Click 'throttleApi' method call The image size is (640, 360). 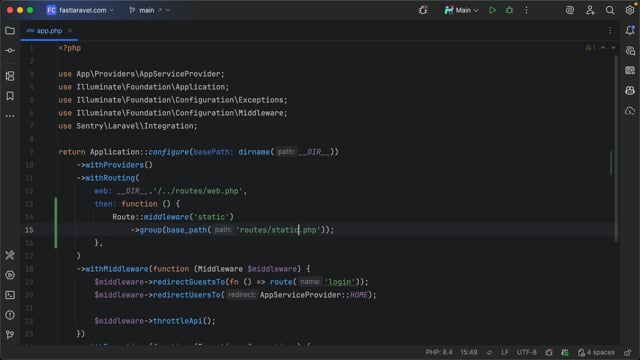tap(177, 321)
